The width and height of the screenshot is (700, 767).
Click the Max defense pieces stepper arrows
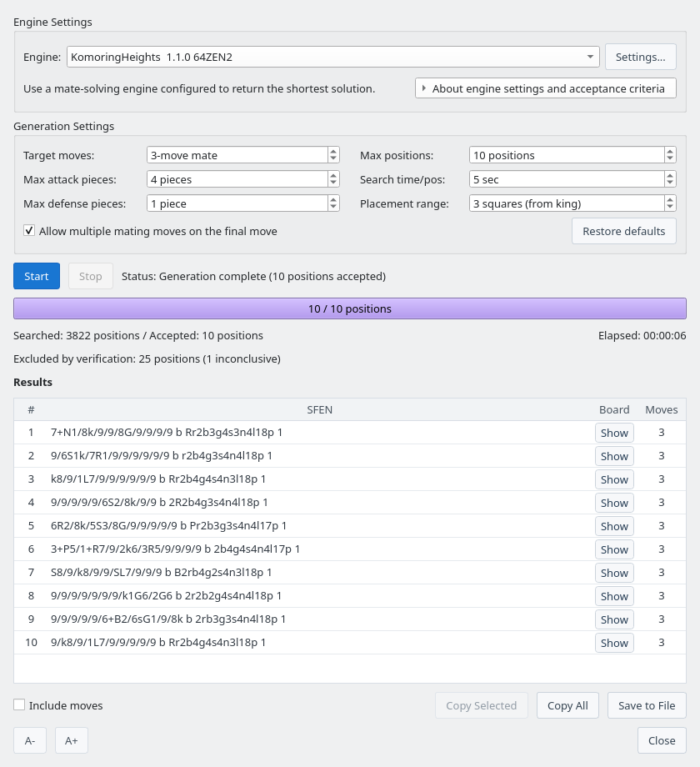point(333,203)
